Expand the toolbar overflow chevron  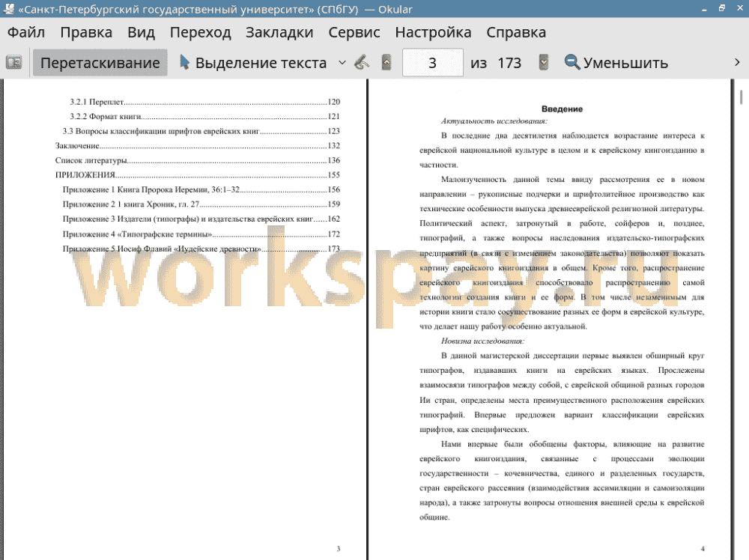click(737, 63)
